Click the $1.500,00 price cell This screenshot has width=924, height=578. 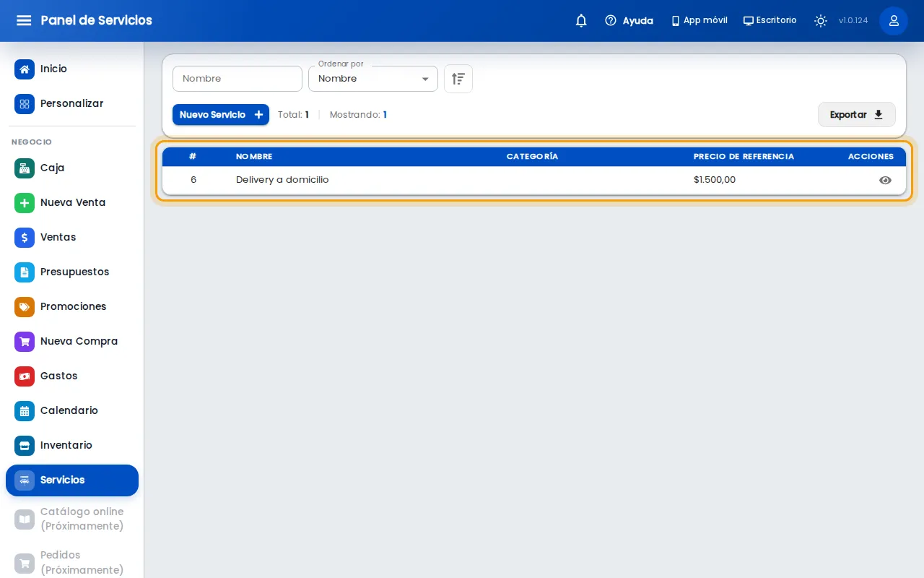715,180
